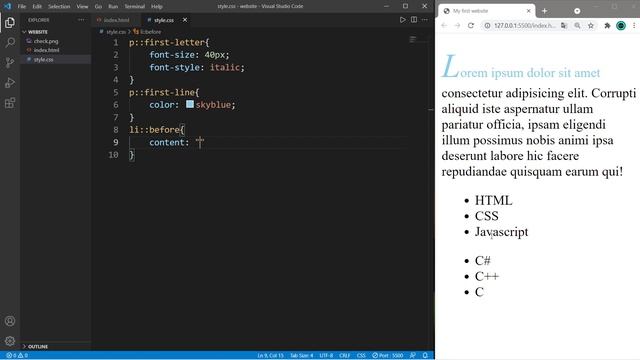640x360 pixels.
Task: Close the style.css tab
Action: coord(185,20)
